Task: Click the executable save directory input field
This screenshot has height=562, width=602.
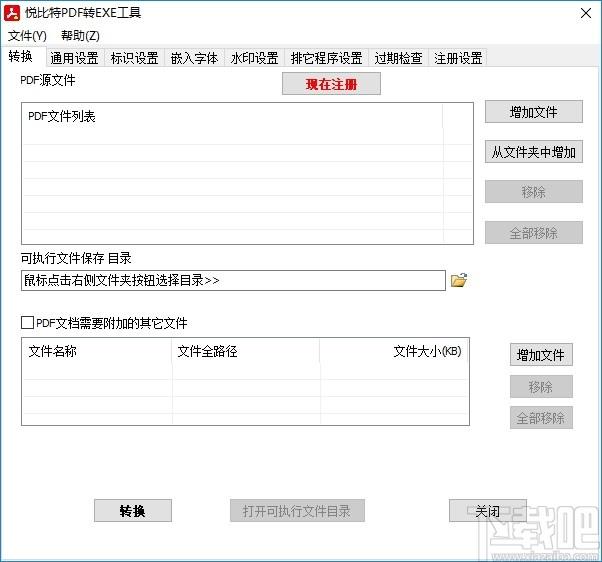Action: tap(233, 280)
